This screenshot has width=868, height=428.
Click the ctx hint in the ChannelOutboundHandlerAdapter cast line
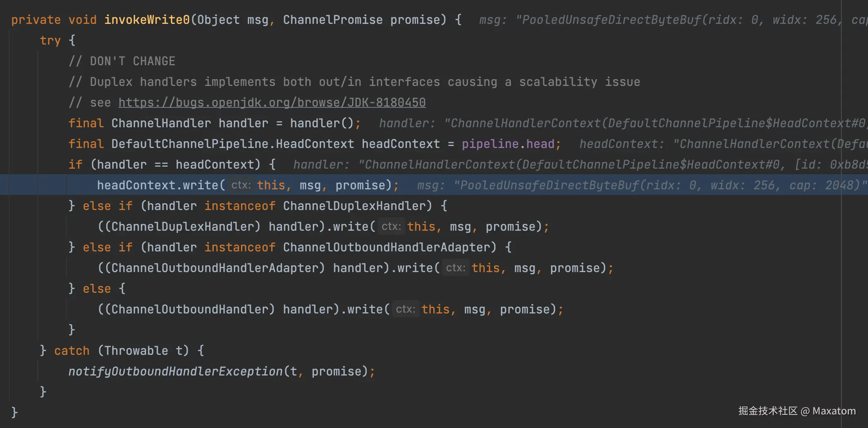(455, 268)
